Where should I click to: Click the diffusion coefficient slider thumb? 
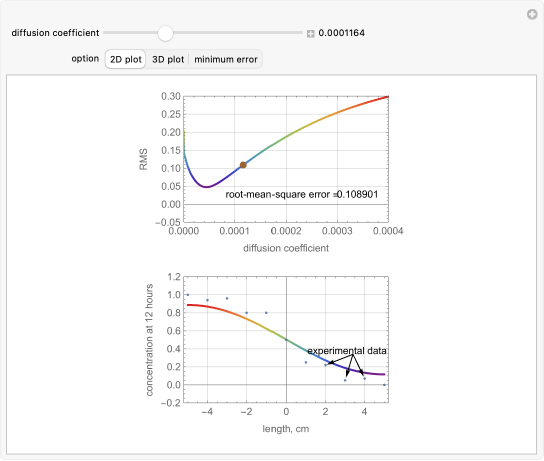pos(165,33)
